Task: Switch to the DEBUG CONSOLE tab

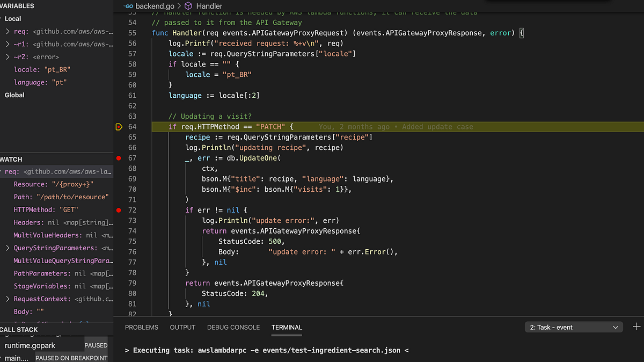Action: [x=233, y=327]
